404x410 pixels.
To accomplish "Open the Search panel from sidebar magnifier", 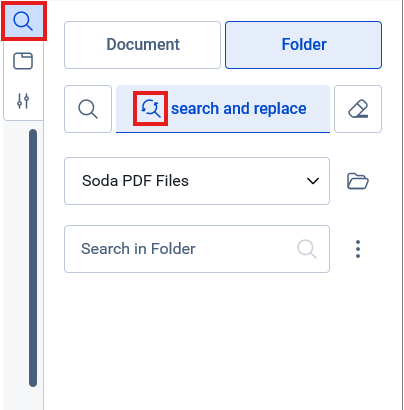I will coord(23,22).
